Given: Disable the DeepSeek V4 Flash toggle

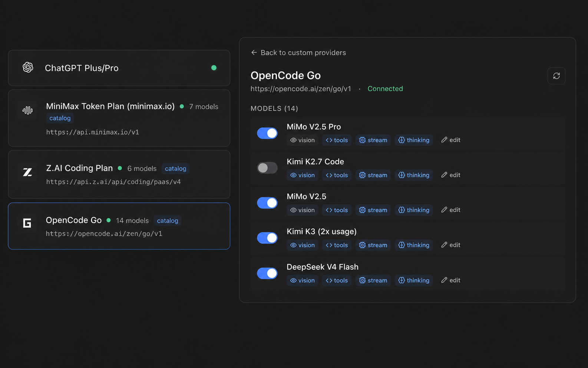Looking at the screenshot, I should point(267,273).
